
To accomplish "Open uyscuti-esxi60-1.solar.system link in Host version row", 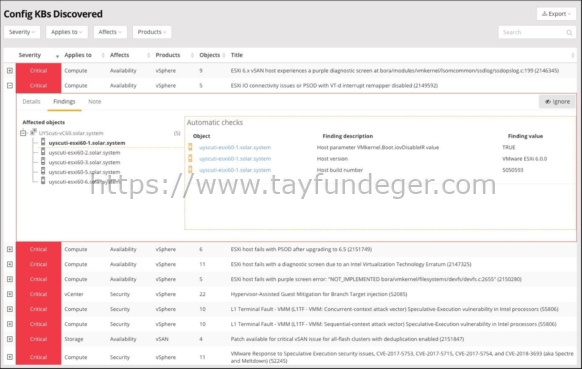I will [235, 159].
